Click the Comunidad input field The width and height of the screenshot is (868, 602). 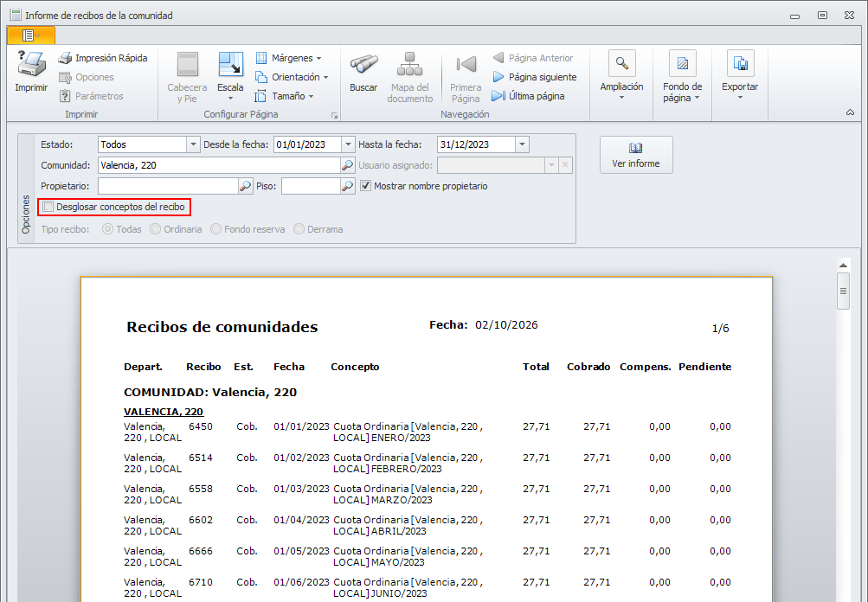[x=219, y=165]
